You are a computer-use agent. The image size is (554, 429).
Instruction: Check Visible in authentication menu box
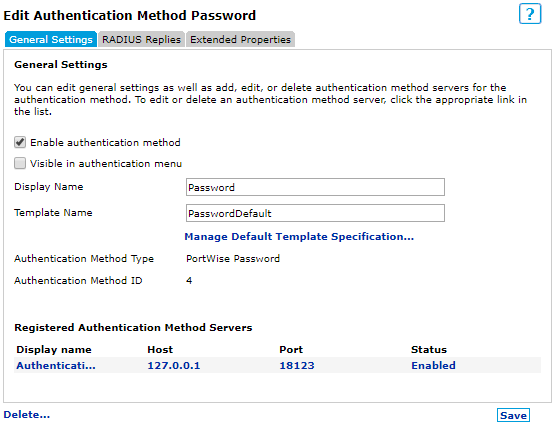[20, 163]
